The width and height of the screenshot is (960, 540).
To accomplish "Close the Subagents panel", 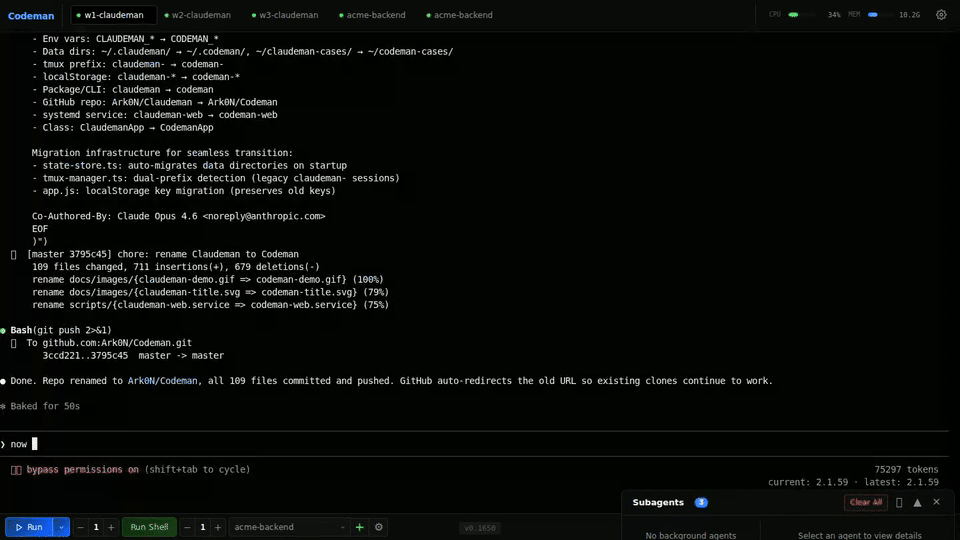I will [x=936, y=502].
